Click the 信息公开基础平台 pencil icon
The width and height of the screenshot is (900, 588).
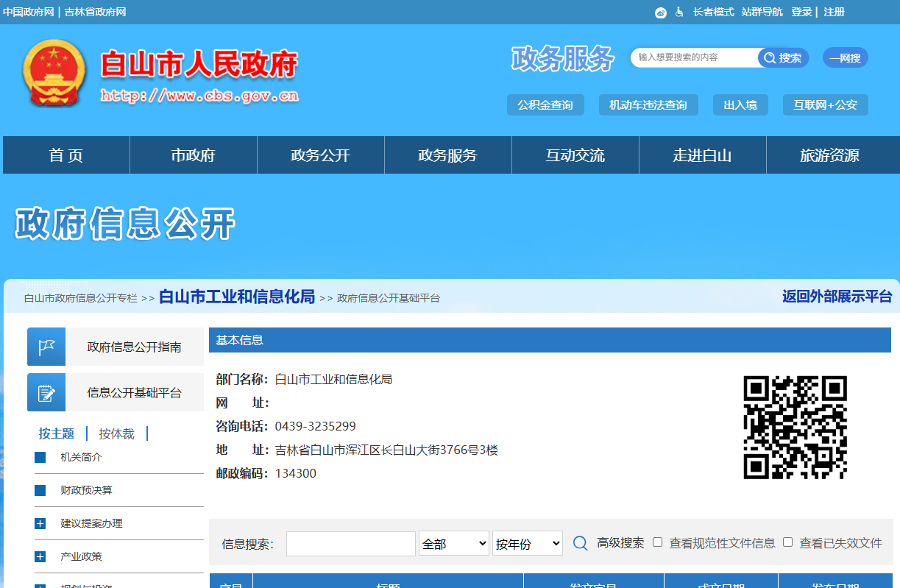(46, 392)
